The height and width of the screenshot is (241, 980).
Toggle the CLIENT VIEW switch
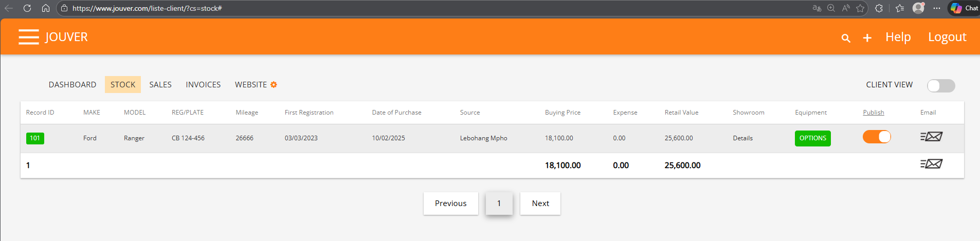coord(940,86)
